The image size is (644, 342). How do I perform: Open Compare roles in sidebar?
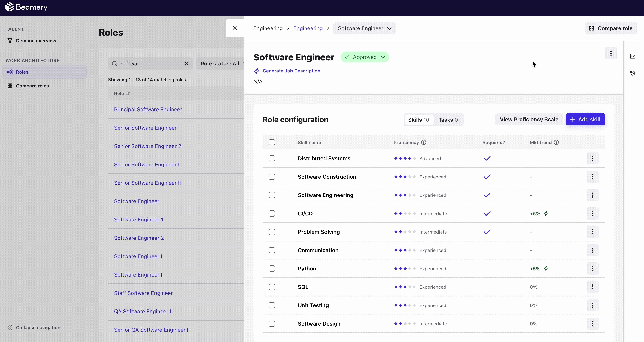[33, 86]
